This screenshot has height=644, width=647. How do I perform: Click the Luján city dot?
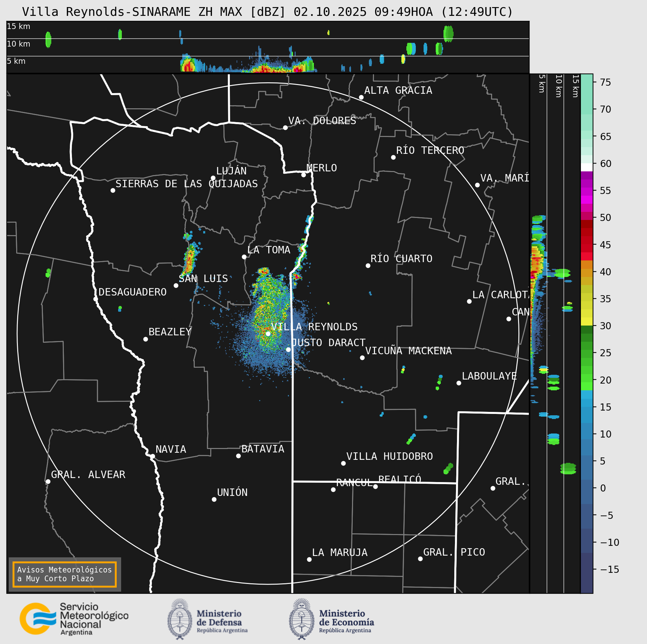pyautogui.click(x=213, y=178)
